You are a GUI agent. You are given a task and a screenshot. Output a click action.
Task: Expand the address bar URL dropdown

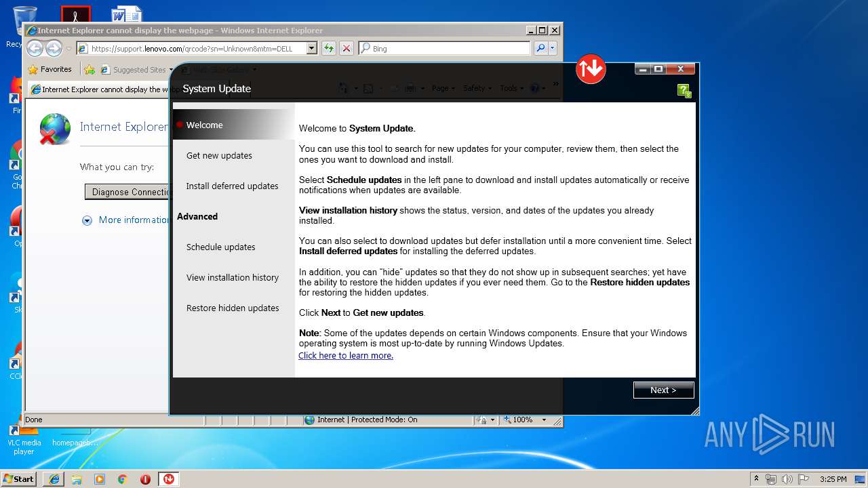coord(312,48)
